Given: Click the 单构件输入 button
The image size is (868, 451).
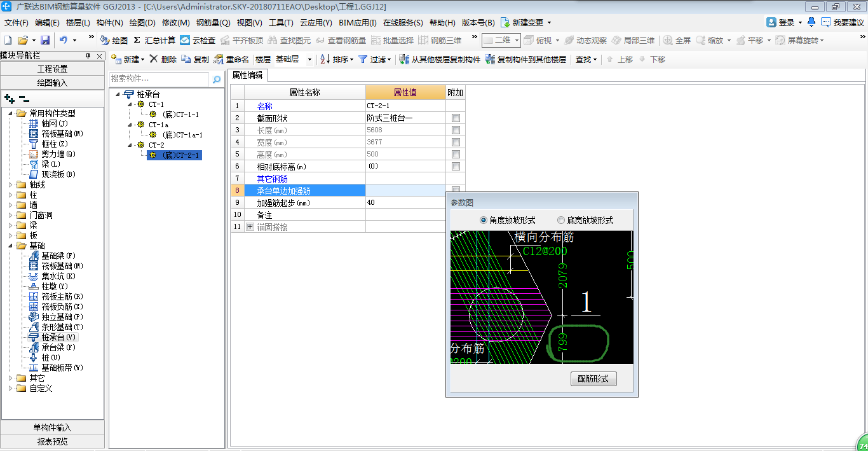Looking at the screenshot, I should click(x=52, y=427).
